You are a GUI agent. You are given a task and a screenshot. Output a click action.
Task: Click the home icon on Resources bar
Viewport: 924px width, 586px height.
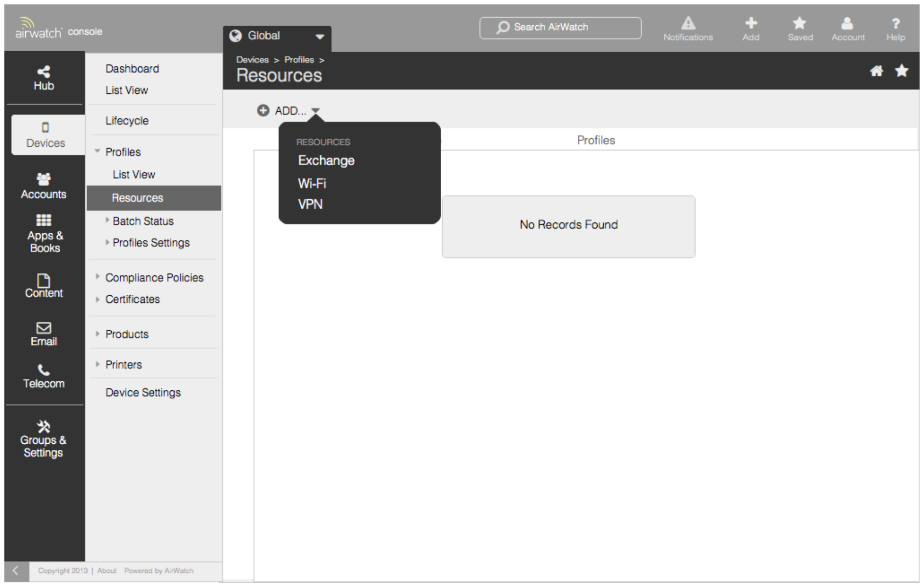click(x=876, y=71)
